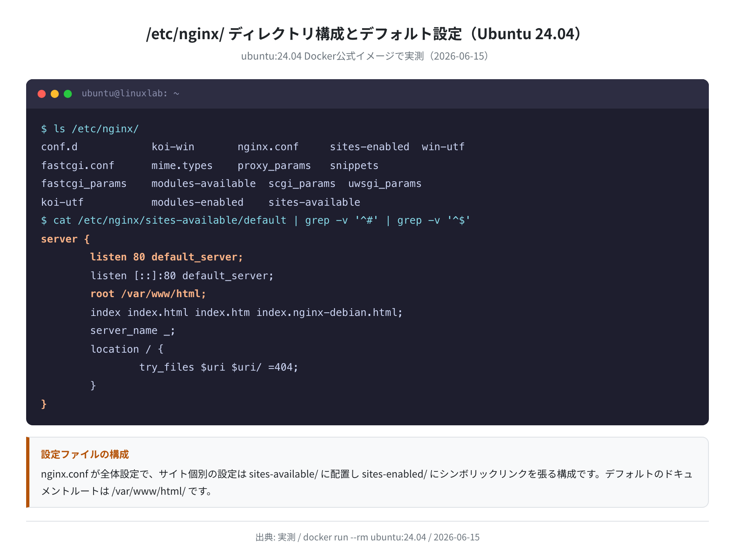Select the 'sites-available' entry in ls output
Image resolution: width=735 pixels, height=560 pixels.
pyautogui.click(x=314, y=202)
